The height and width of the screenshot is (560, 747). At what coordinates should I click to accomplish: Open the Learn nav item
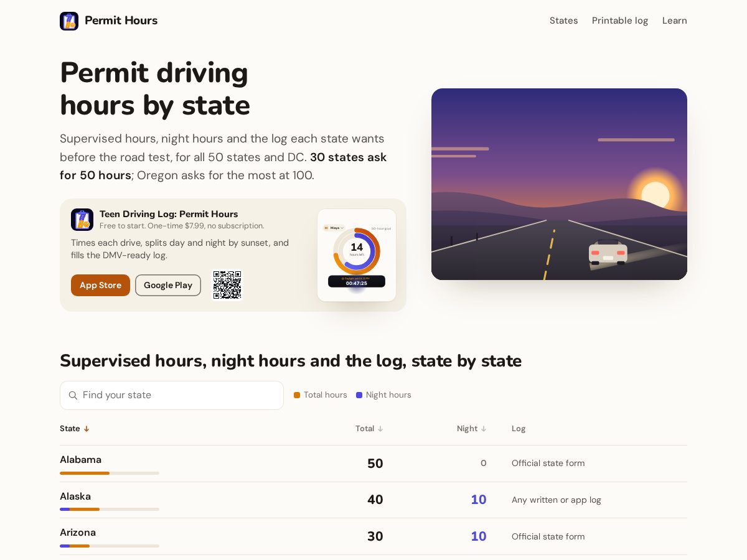675,21
